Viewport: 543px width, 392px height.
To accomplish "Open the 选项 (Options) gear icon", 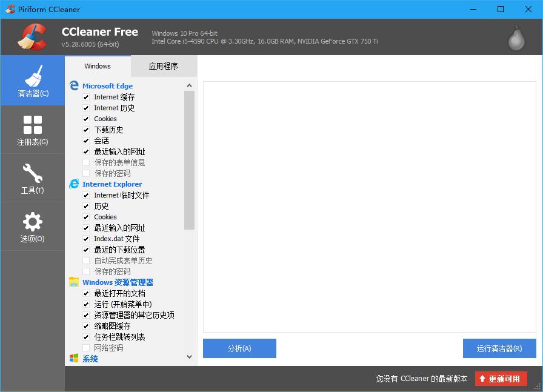I will click(x=33, y=222).
